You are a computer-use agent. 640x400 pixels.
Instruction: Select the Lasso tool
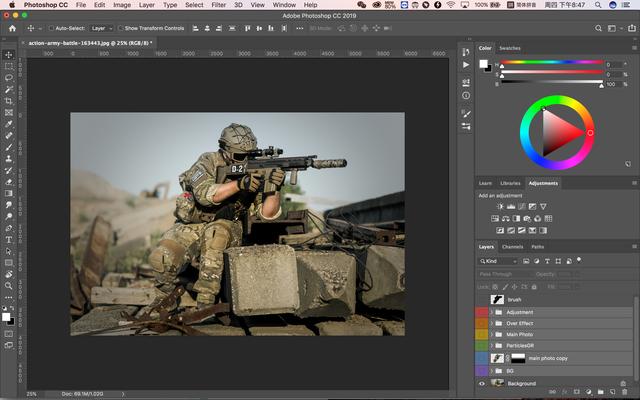point(9,78)
